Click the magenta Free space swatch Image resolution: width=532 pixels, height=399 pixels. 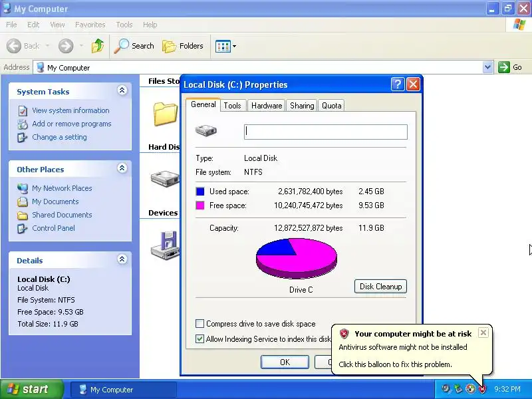(200, 205)
